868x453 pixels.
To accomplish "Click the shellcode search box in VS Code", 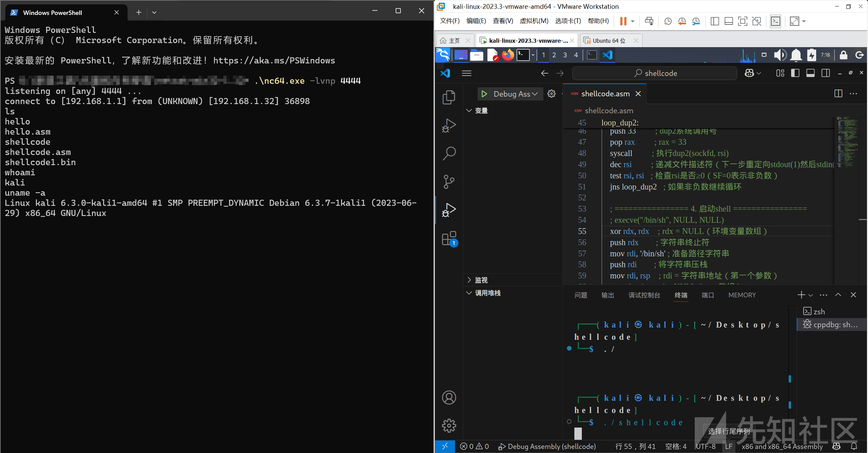I will [654, 73].
